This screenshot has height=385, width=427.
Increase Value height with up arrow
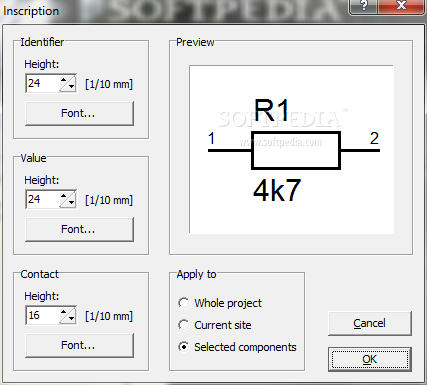(x=64, y=196)
